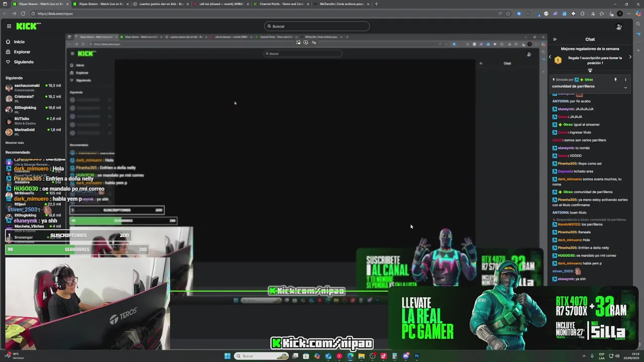
Task: Click the address bar URL
Action: pos(55,14)
